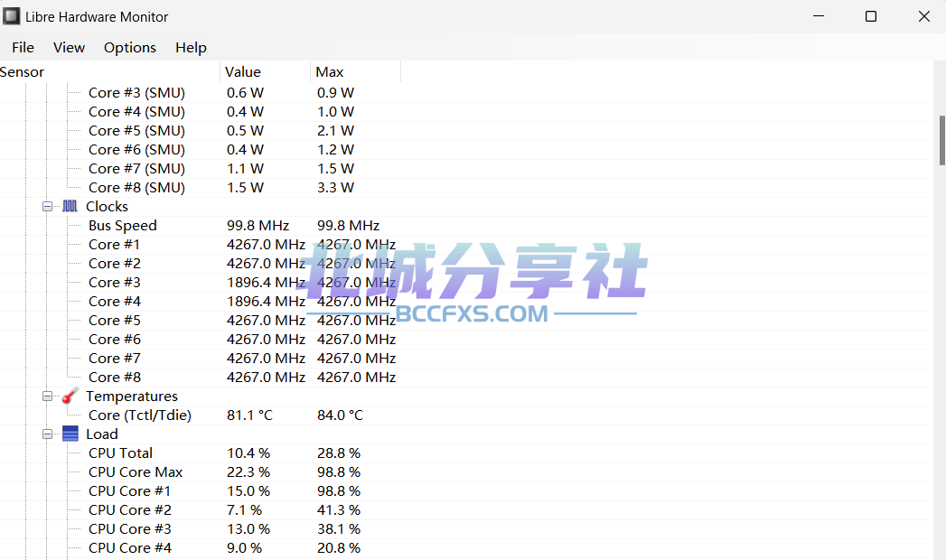Click the 1.1 W Core #7 power value
Image resolution: width=946 pixels, height=560 pixels.
click(x=246, y=169)
